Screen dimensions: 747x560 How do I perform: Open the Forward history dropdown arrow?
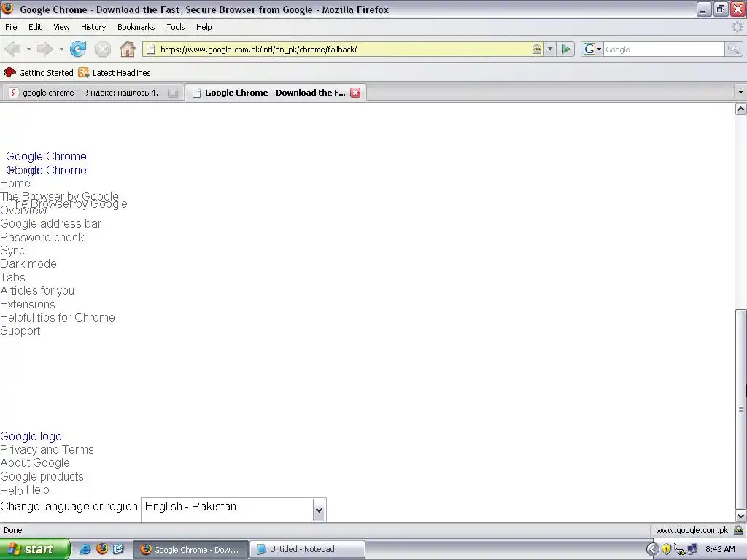pos(61,49)
